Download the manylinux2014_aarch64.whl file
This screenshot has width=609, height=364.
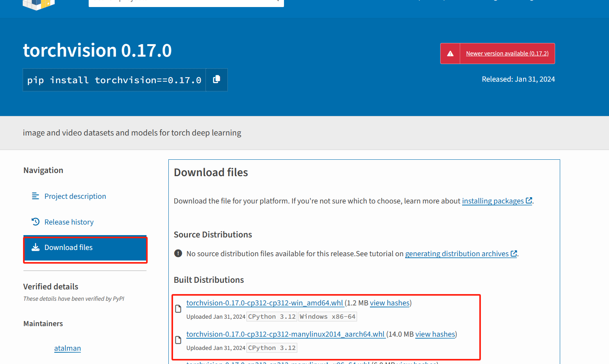tap(285, 334)
